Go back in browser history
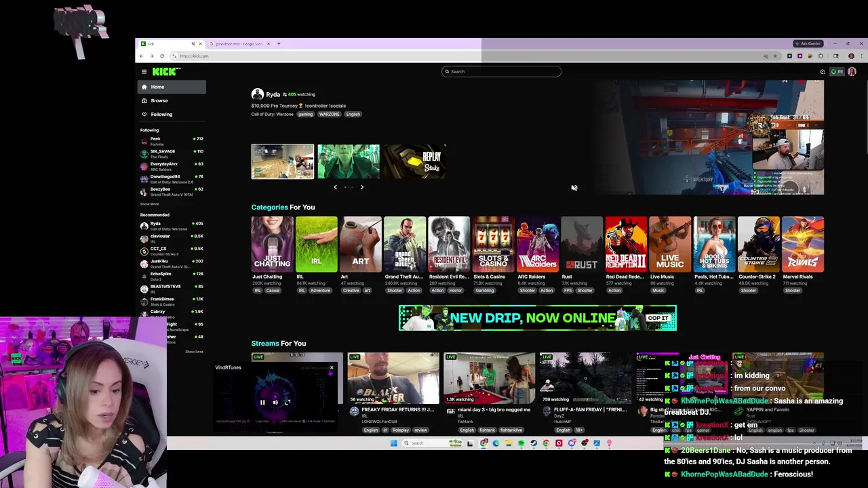The height and width of the screenshot is (488, 868). click(x=142, y=56)
